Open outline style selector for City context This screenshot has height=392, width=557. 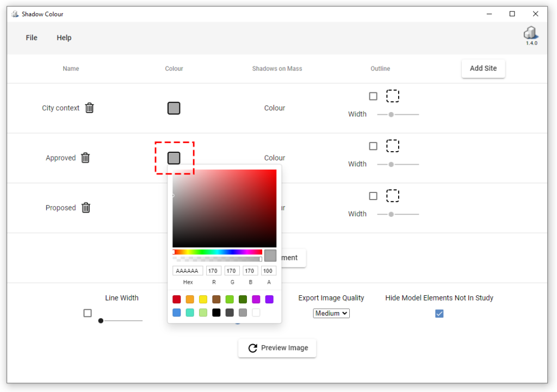click(x=393, y=95)
